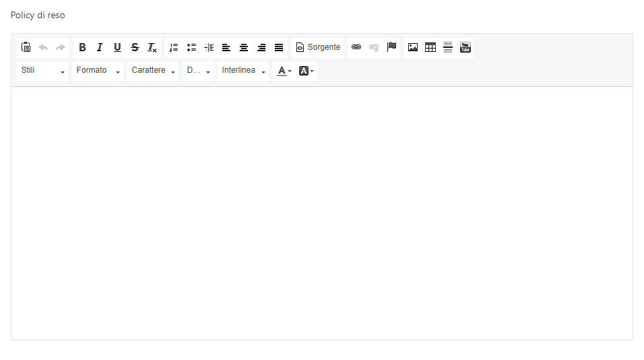Click the remove formatting icon

coord(152,47)
